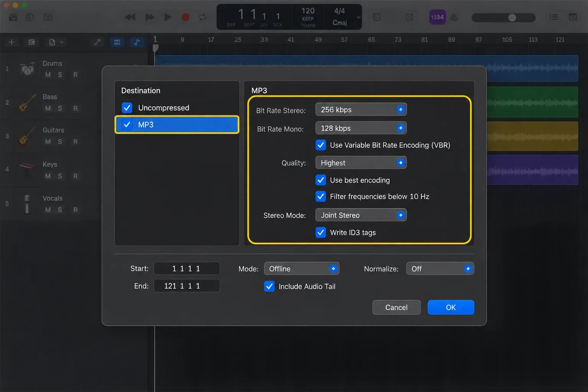Viewport: 588px width, 392px height.
Task: Start playback with the Play button
Action: pos(168,17)
